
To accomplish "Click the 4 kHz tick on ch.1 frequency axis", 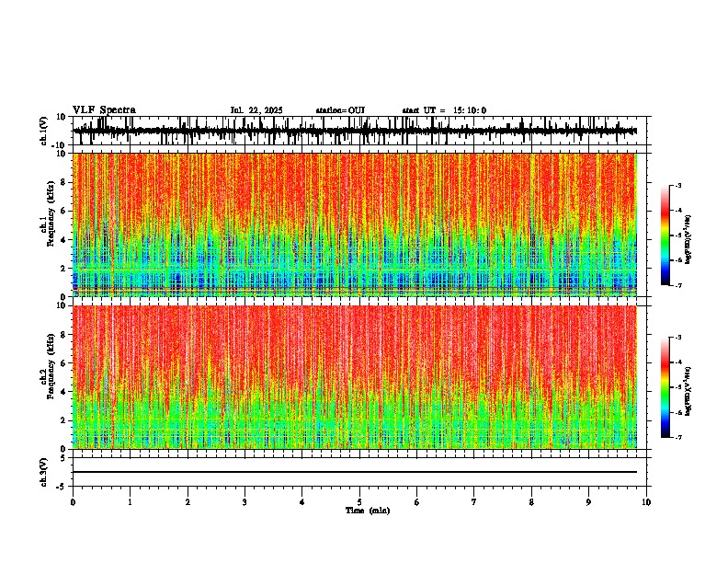I will click(x=63, y=240).
